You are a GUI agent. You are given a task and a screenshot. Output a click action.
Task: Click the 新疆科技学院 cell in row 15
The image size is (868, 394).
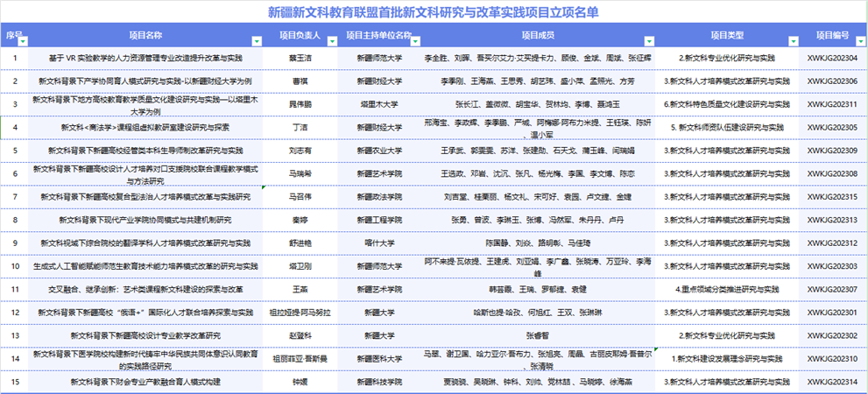click(x=379, y=382)
